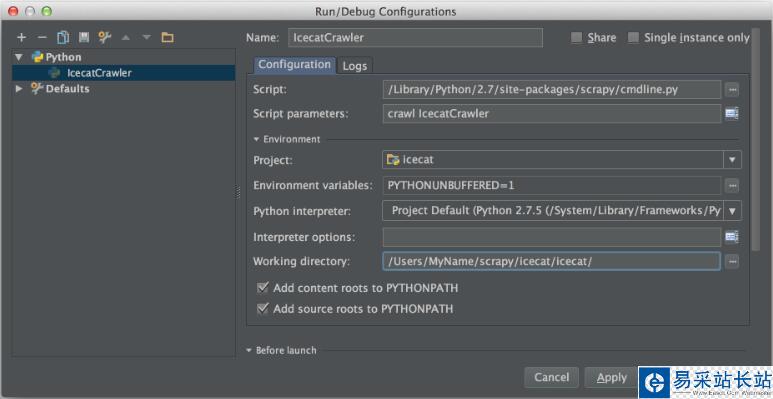
Task: Save configuration with the floppy disk icon
Action: point(84,37)
